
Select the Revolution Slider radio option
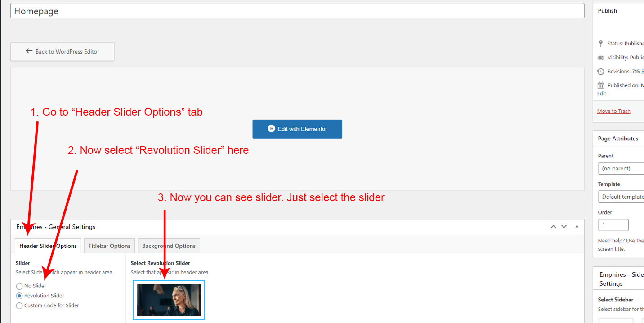(19, 296)
